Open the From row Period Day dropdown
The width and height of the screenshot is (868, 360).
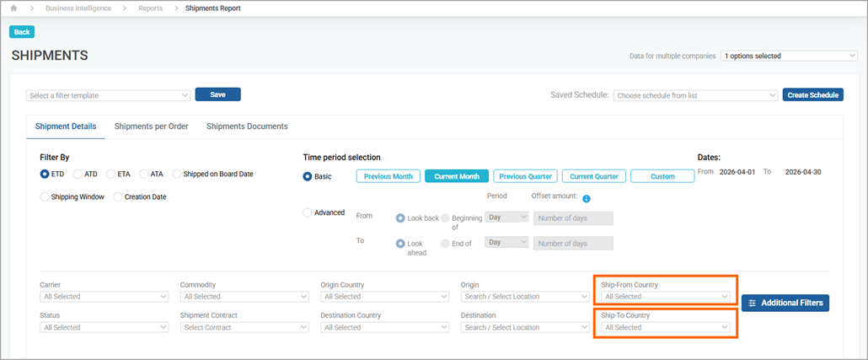(x=507, y=218)
